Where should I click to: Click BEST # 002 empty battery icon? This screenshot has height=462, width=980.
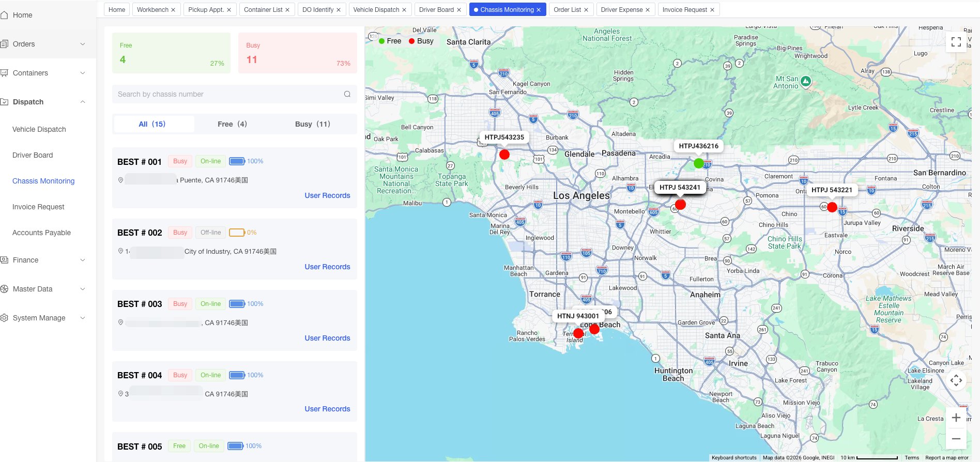pyautogui.click(x=237, y=233)
